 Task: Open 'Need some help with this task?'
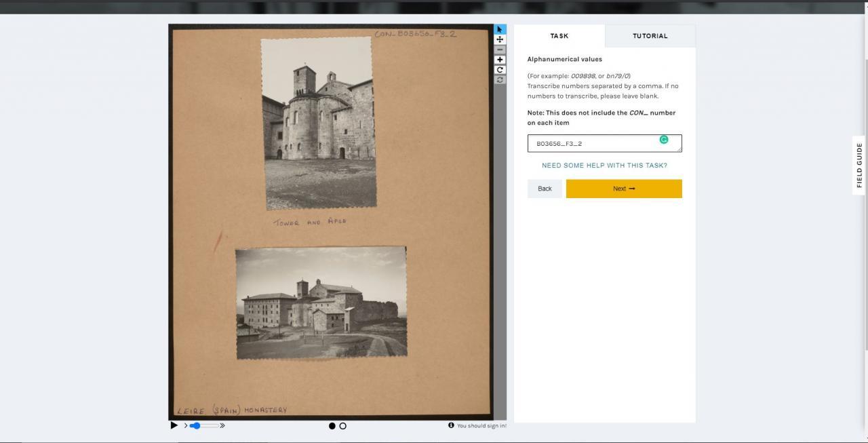(604, 166)
